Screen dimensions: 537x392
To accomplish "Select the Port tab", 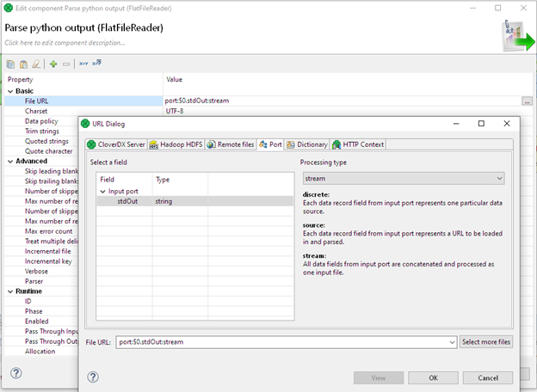I will 270,144.
